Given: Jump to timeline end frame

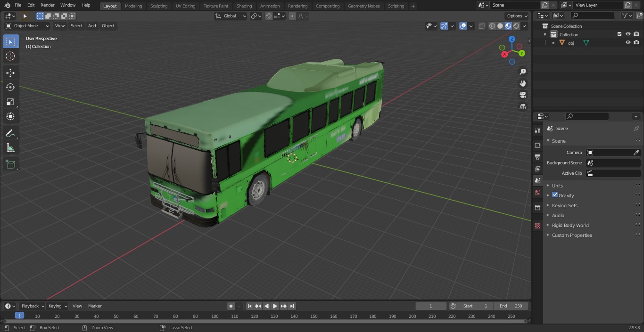Looking at the screenshot, I should coord(292,306).
